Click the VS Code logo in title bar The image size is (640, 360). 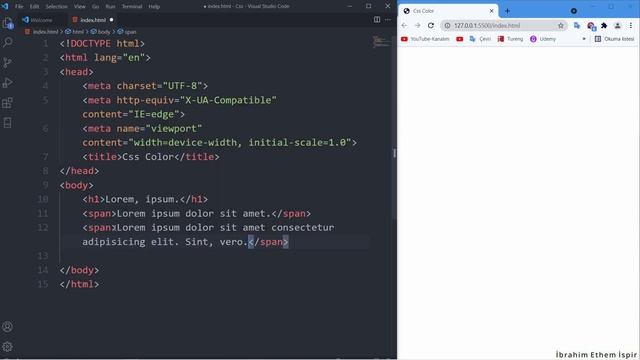point(5,6)
